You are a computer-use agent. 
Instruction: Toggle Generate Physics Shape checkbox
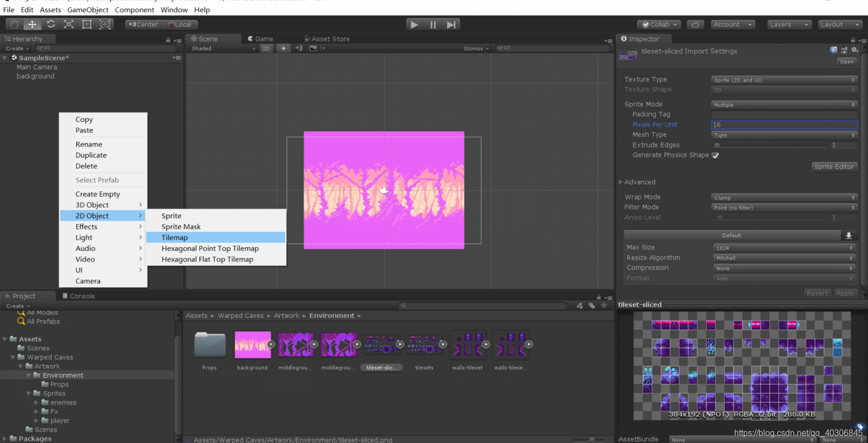coord(716,155)
